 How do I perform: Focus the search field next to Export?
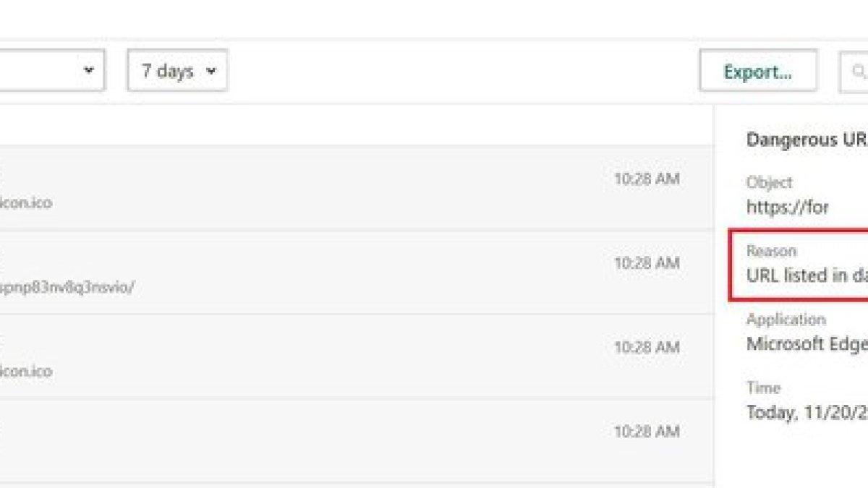[854, 71]
